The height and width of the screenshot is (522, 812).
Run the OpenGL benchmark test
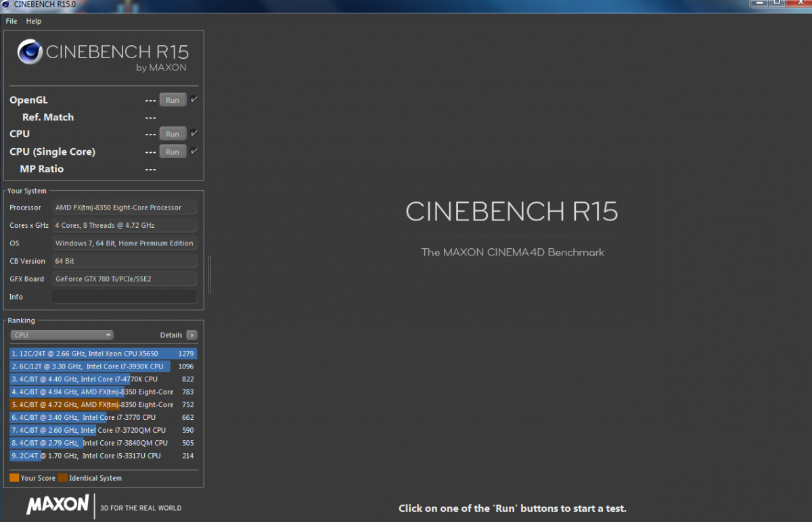[173, 100]
